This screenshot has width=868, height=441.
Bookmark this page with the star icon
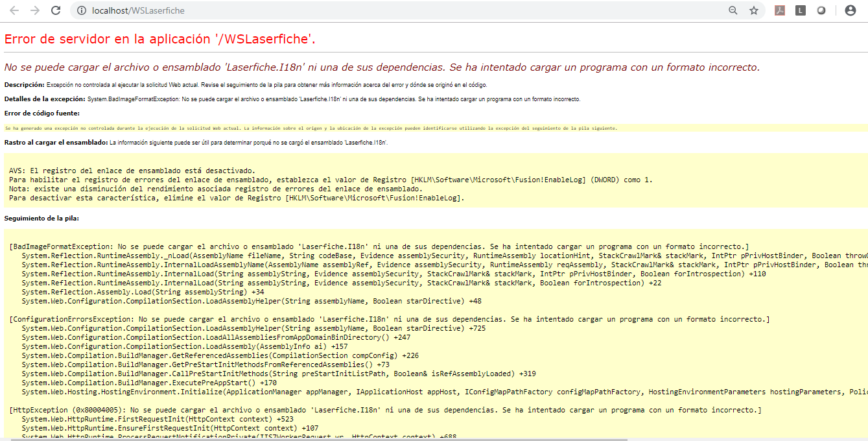pos(754,10)
